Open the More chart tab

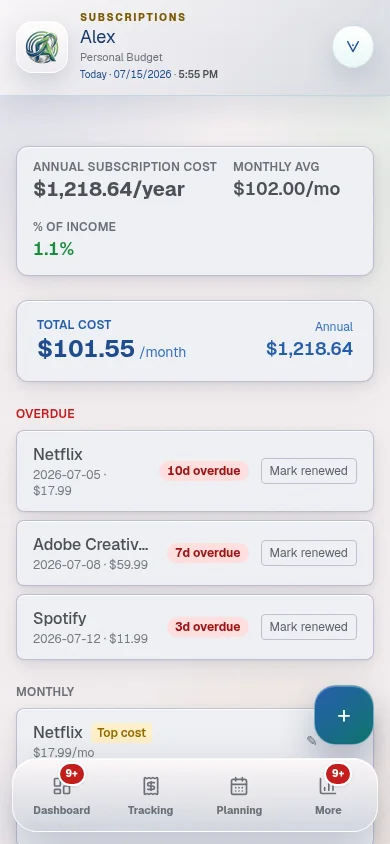coord(328,796)
